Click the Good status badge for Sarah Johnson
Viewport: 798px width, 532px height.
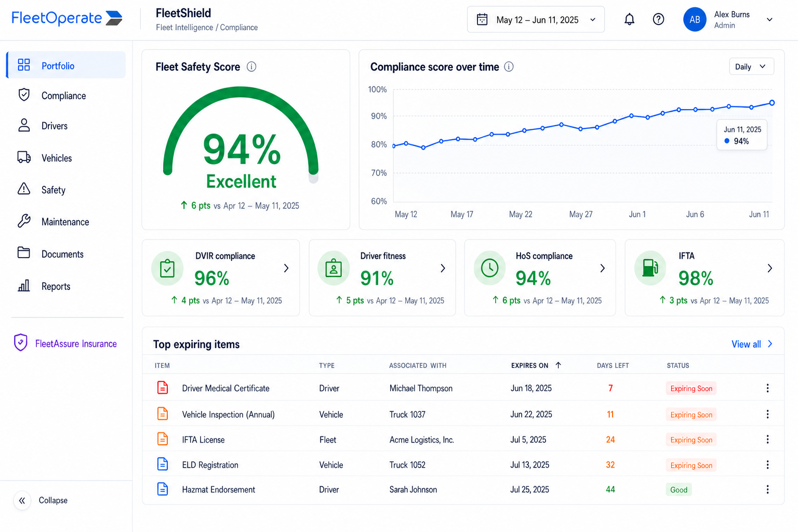pyautogui.click(x=679, y=489)
